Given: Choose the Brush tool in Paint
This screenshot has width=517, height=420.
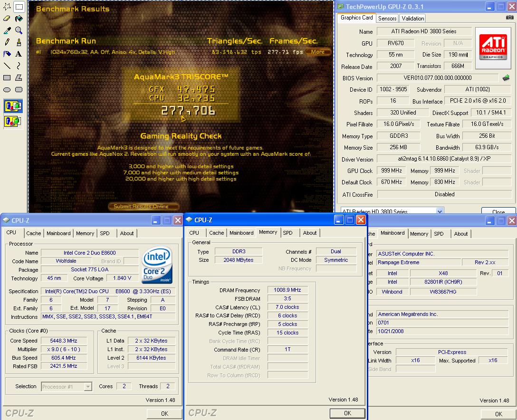Looking at the screenshot, I should (19, 42).
